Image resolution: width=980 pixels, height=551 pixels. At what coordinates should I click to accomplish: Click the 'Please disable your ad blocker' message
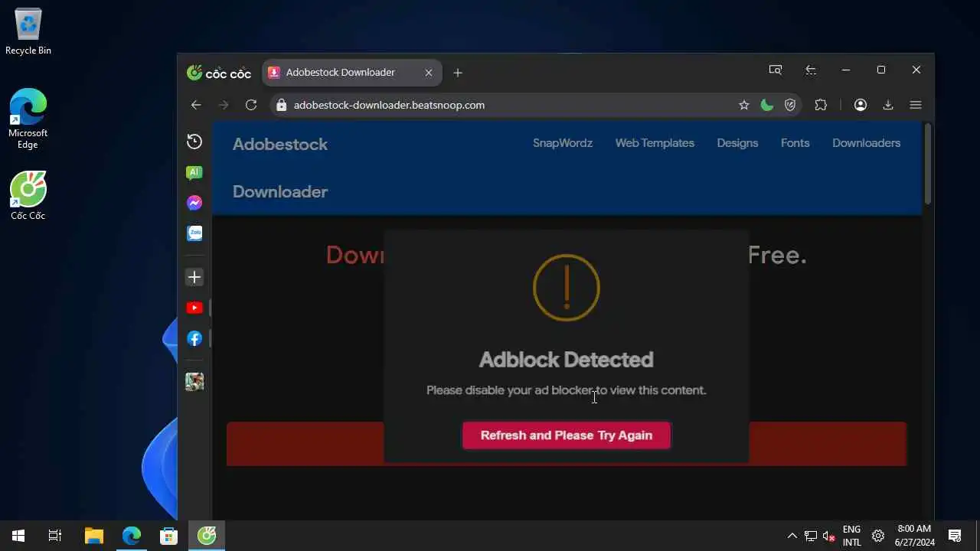[x=567, y=390]
